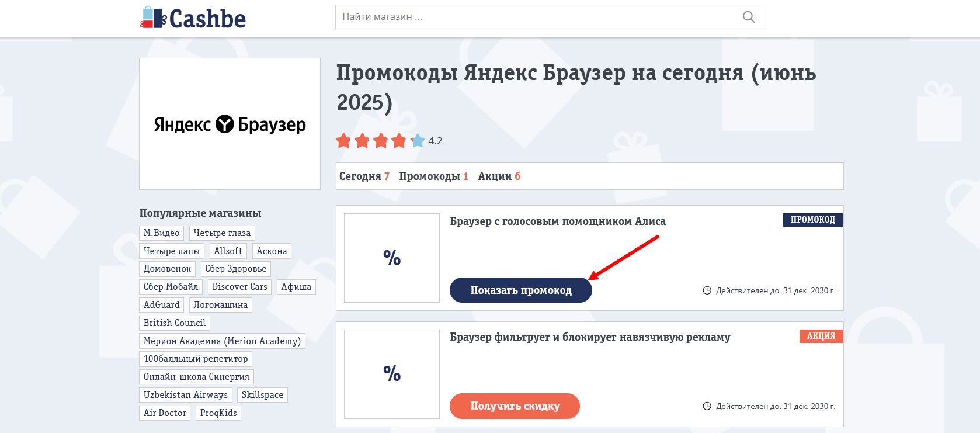Focus the 'Найти магазин' search field

[x=548, y=17]
